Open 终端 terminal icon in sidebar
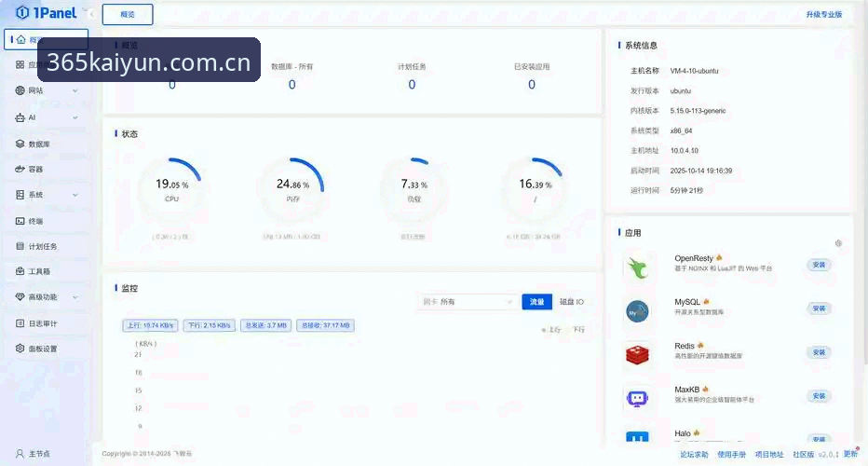The image size is (868, 466). (x=20, y=221)
